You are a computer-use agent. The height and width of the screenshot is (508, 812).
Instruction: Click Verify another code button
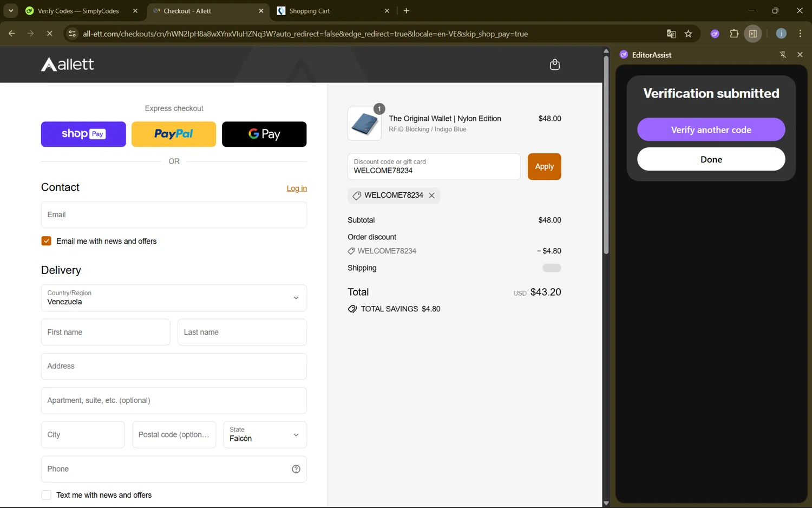coord(711,129)
